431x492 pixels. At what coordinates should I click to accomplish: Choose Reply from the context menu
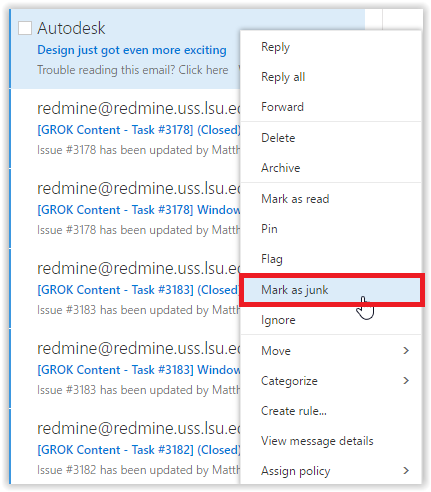point(275,47)
